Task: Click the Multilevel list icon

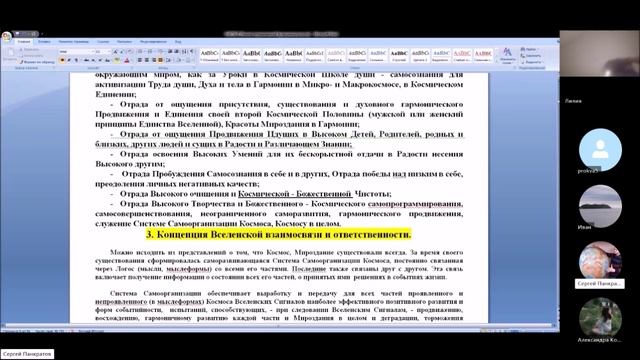Action: click(x=161, y=52)
